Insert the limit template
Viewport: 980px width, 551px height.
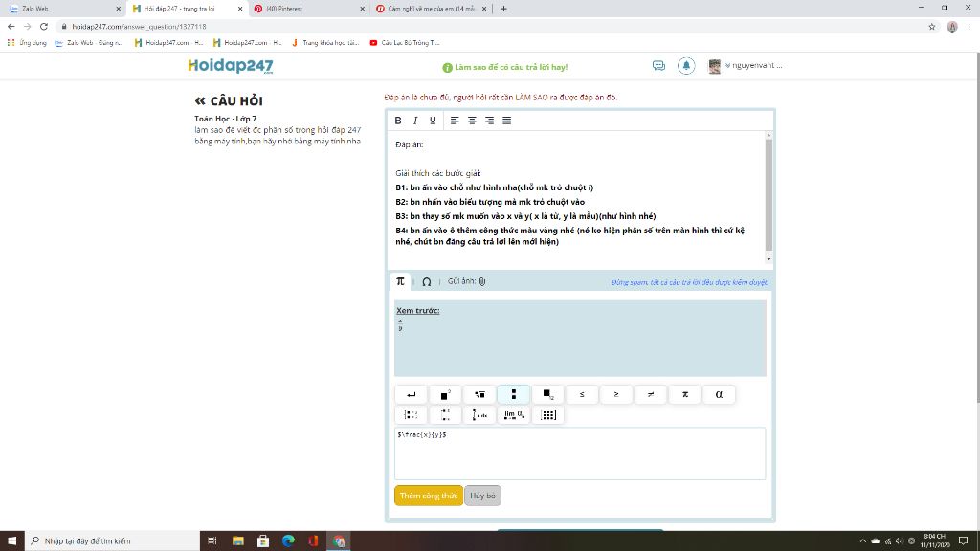tap(514, 415)
